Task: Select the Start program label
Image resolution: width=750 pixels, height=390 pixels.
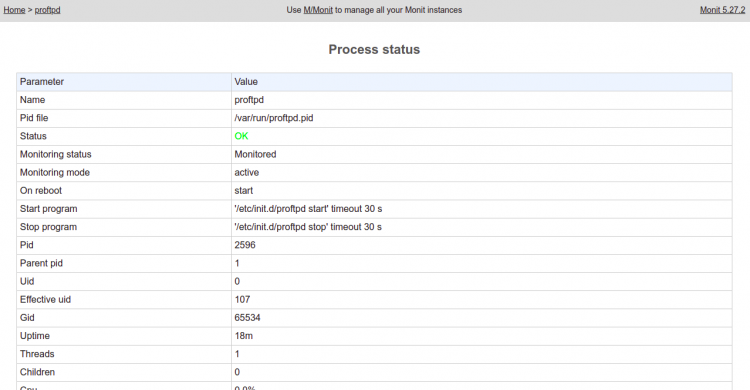Action: (48, 209)
